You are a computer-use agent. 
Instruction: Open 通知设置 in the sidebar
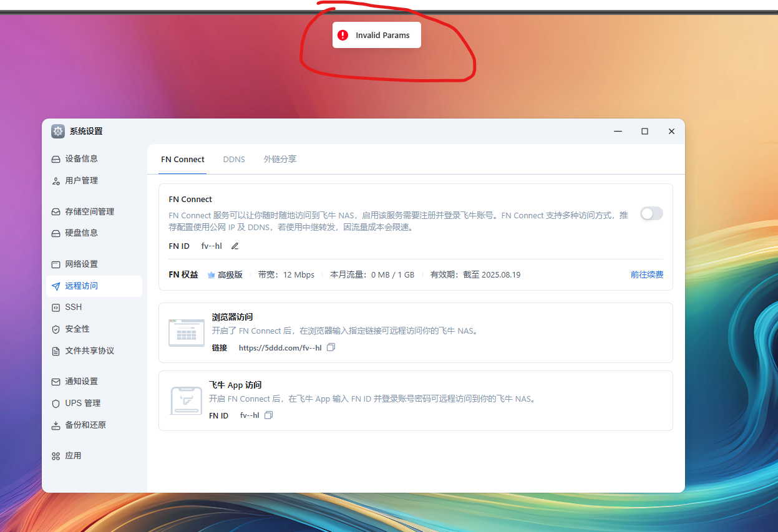[94, 382]
